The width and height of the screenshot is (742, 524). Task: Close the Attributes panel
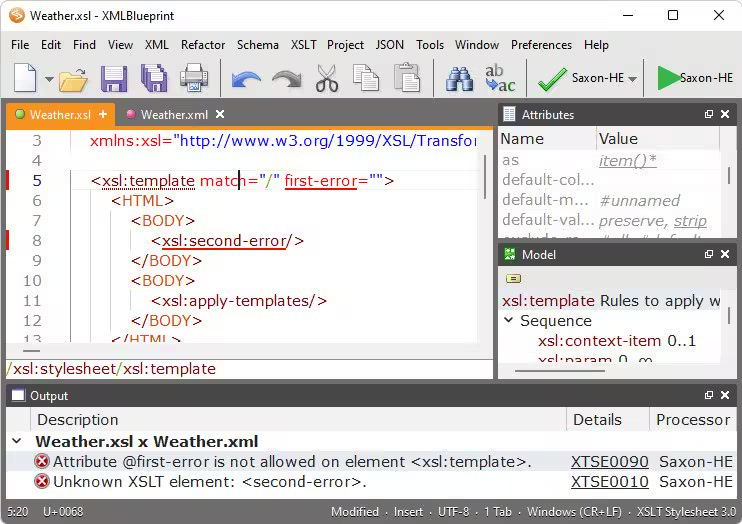pos(725,114)
